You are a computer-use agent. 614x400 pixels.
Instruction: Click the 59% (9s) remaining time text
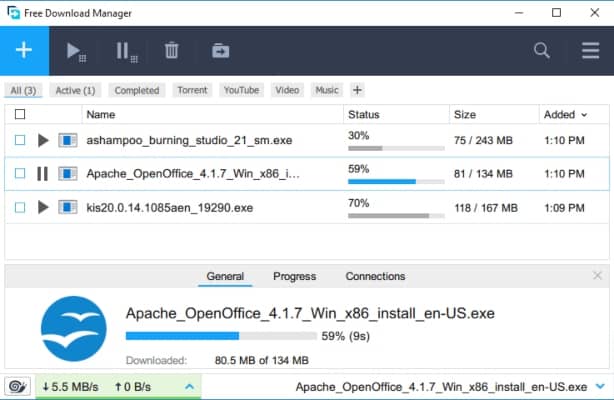[345, 336]
